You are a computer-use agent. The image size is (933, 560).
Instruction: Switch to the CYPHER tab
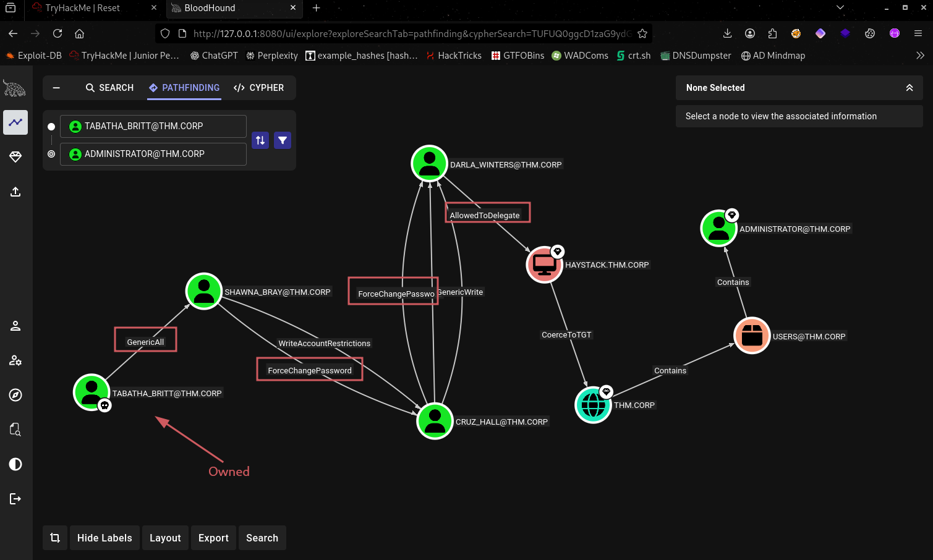(259, 88)
